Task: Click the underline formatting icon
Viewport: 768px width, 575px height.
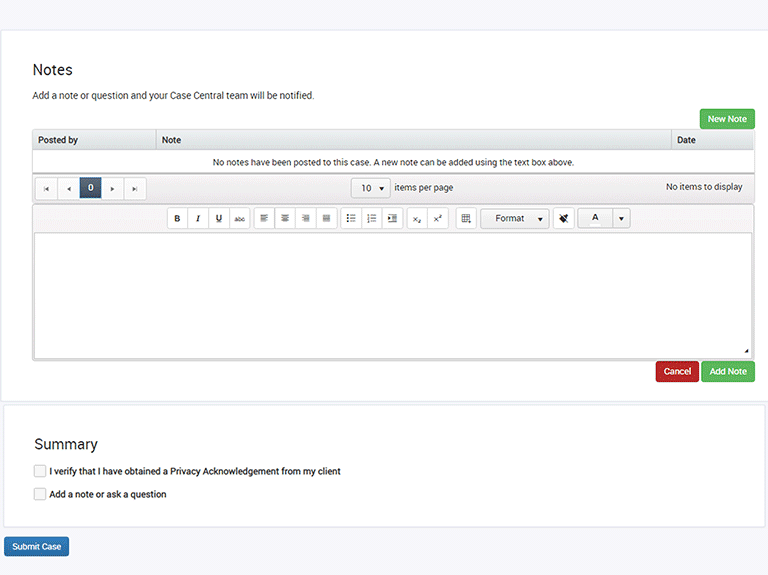Action: click(219, 218)
